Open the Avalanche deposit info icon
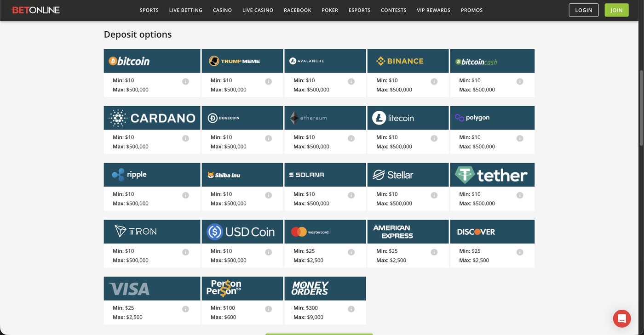Image resolution: width=644 pixels, height=335 pixels. point(351,81)
